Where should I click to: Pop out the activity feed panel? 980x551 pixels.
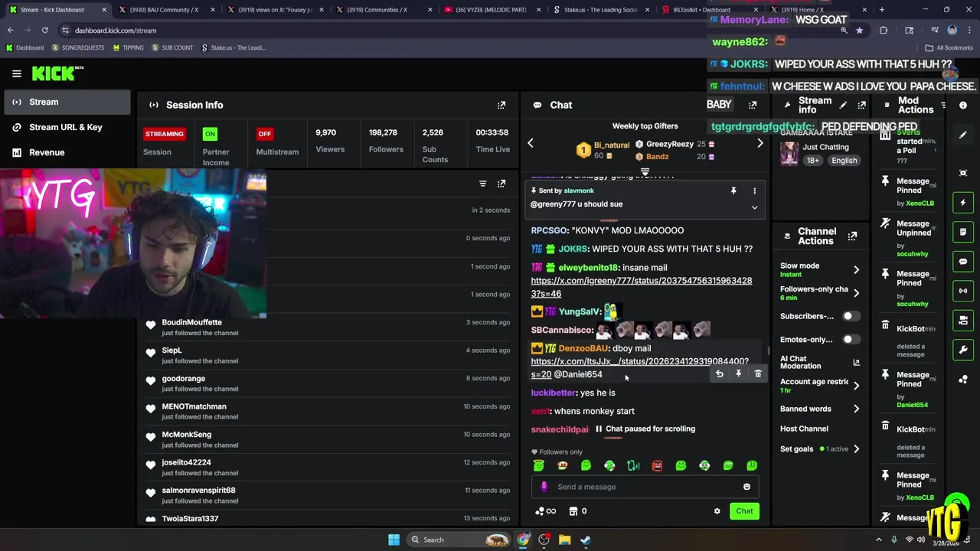pyautogui.click(x=501, y=184)
